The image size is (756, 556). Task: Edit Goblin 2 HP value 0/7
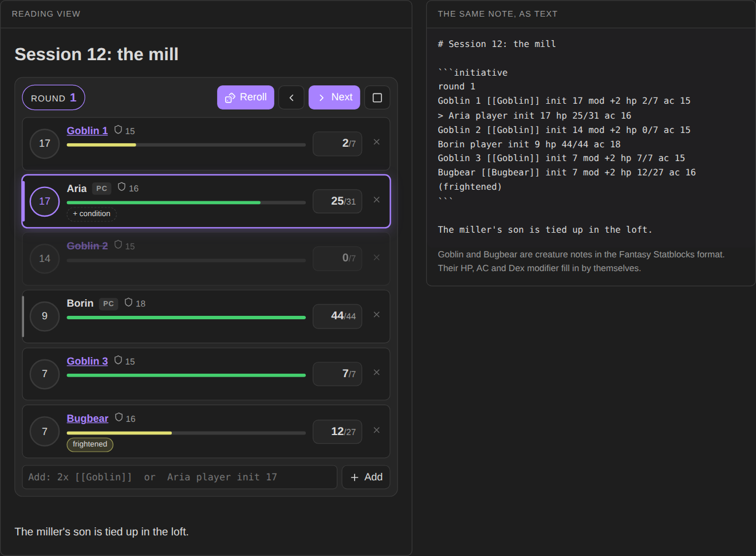point(337,259)
